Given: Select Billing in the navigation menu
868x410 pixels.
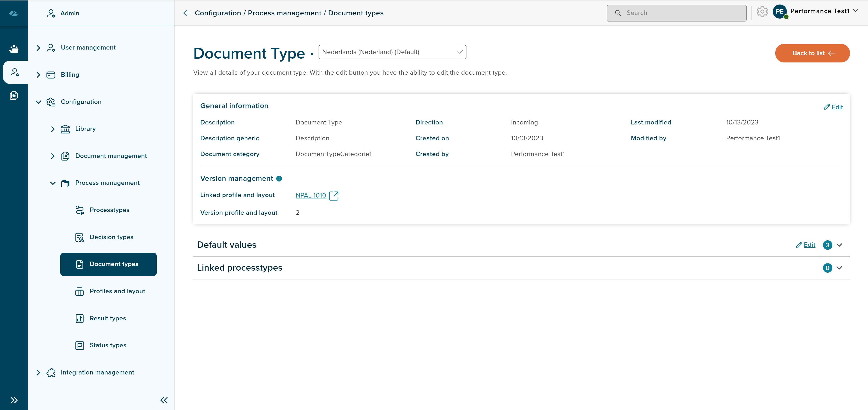Looking at the screenshot, I should pyautogui.click(x=70, y=74).
